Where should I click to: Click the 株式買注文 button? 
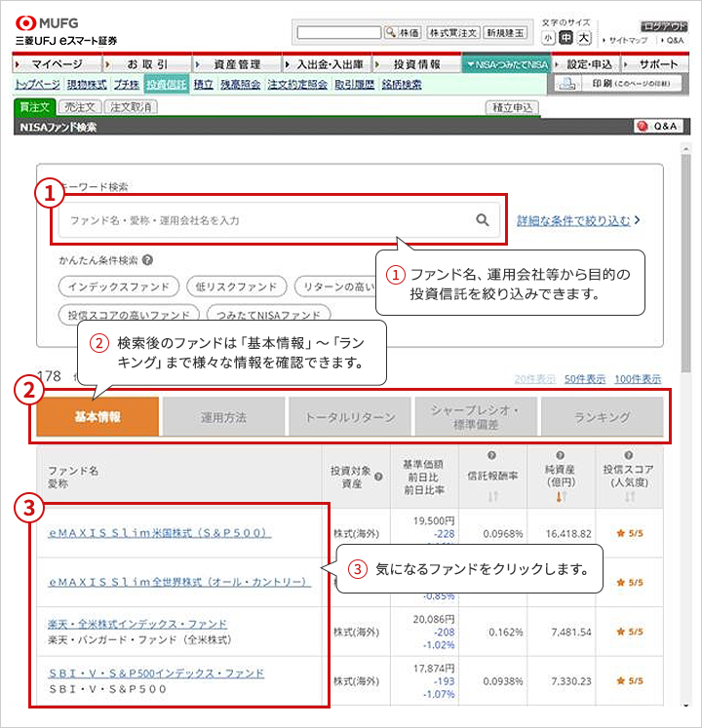(453, 32)
